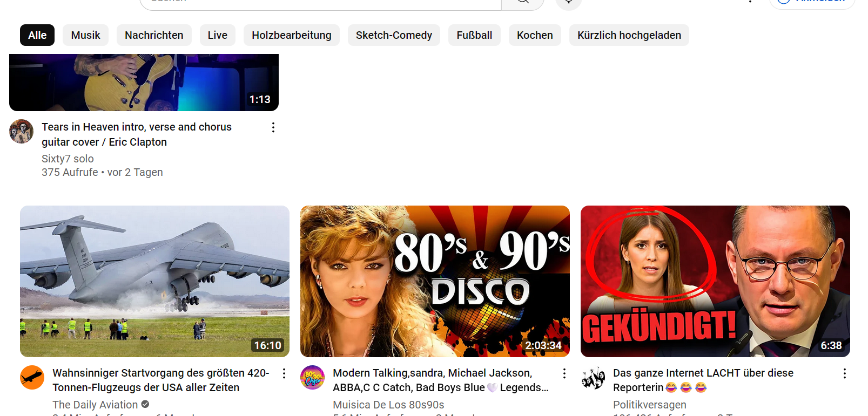Select the Musik filter chip
The width and height of the screenshot is (868, 416).
point(85,35)
